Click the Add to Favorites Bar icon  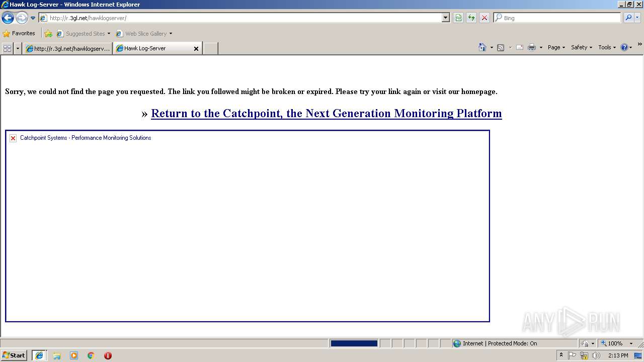click(48, 34)
